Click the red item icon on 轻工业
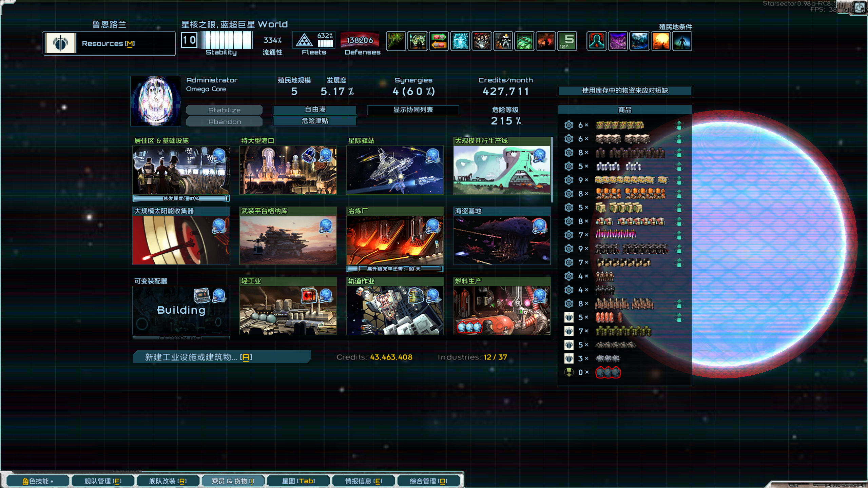Viewport: 868px width, 488px height. pyautogui.click(x=309, y=295)
